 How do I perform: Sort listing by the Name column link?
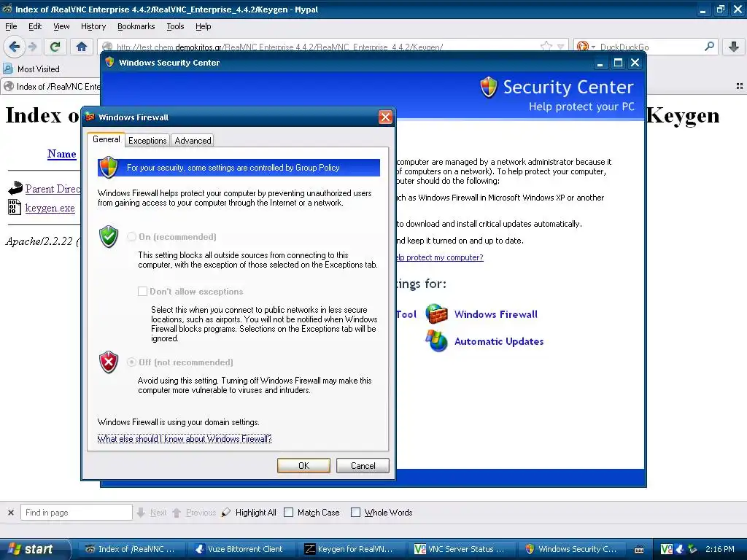point(61,154)
